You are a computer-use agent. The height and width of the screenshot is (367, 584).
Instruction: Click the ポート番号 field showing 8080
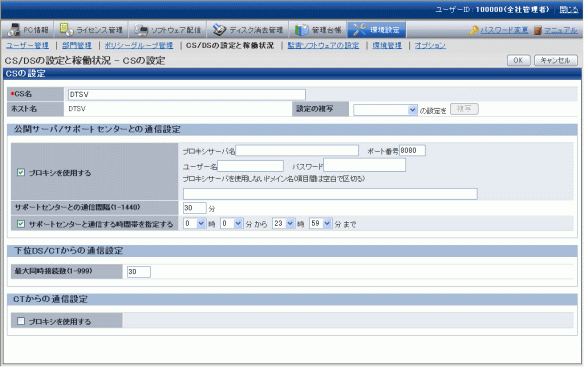click(412, 151)
